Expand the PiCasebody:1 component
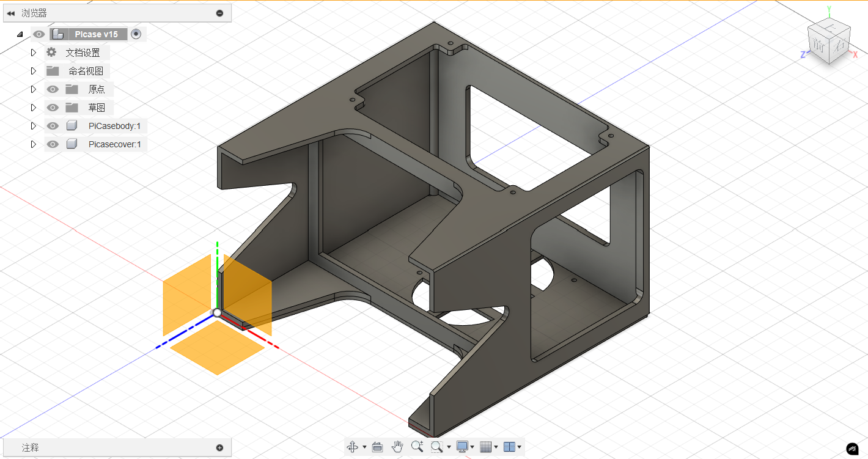Viewport: 868px width, 459px height. point(34,126)
